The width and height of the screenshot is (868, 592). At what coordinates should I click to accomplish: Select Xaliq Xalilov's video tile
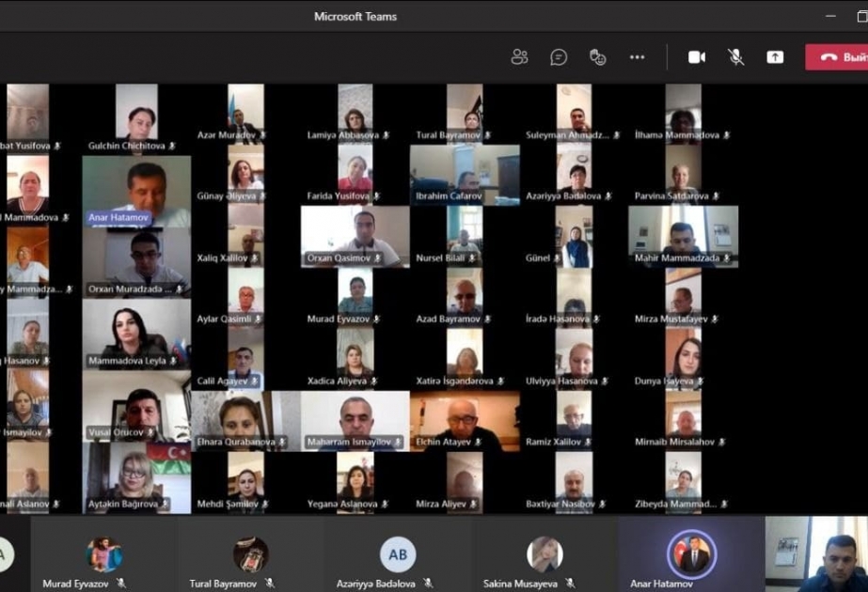[245, 237]
